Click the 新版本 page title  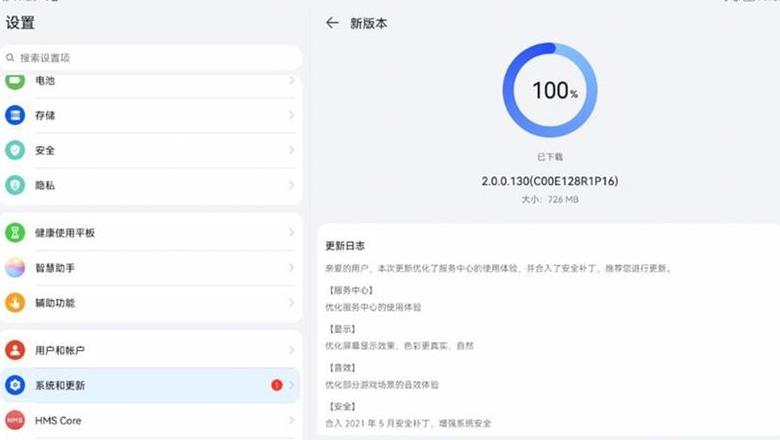click(369, 23)
